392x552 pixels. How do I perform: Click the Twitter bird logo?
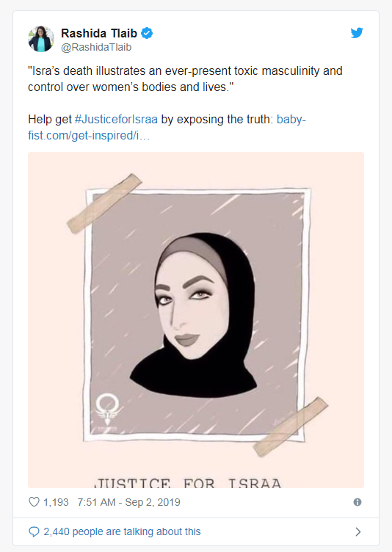tap(357, 33)
